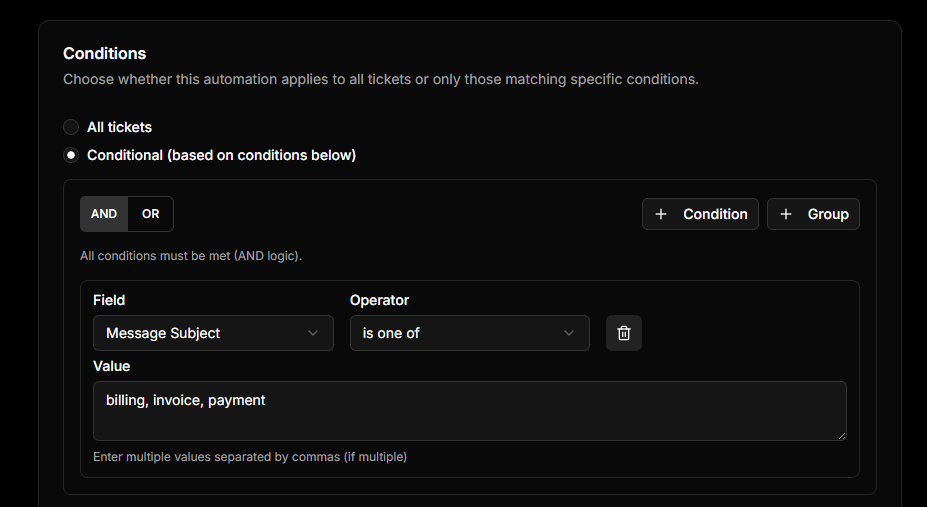Screen dimensions: 927x507
Task: Click the Conditions section heading
Action: (x=104, y=53)
